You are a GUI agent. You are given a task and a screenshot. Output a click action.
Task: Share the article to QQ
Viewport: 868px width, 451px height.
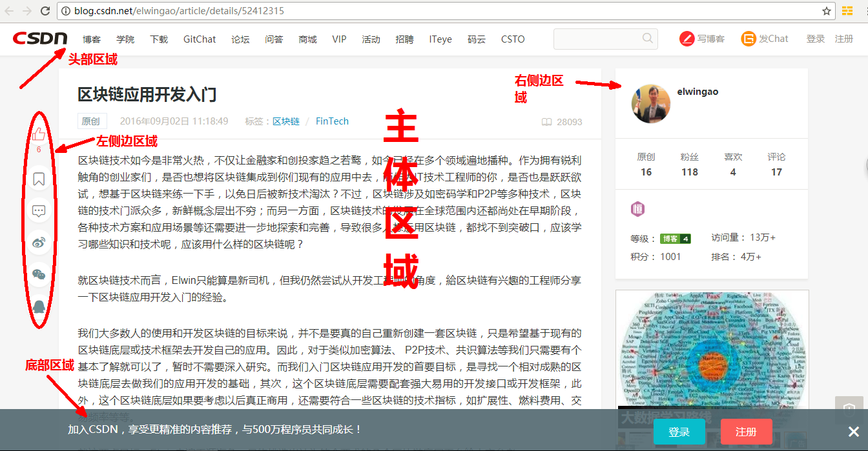(x=39, y=307)
